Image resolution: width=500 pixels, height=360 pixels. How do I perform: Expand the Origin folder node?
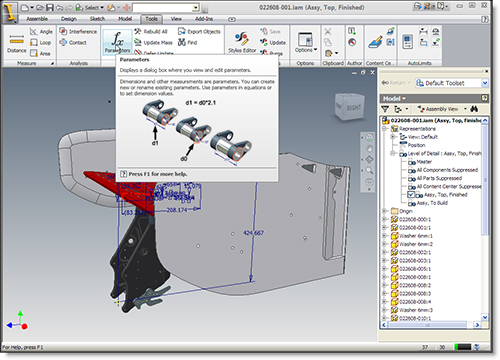click(384, 211)
